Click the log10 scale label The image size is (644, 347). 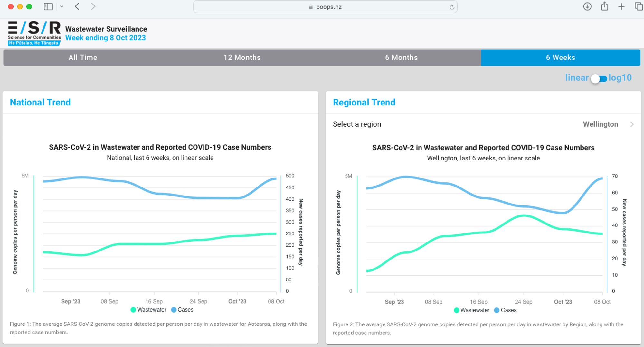tap(620, 78)
